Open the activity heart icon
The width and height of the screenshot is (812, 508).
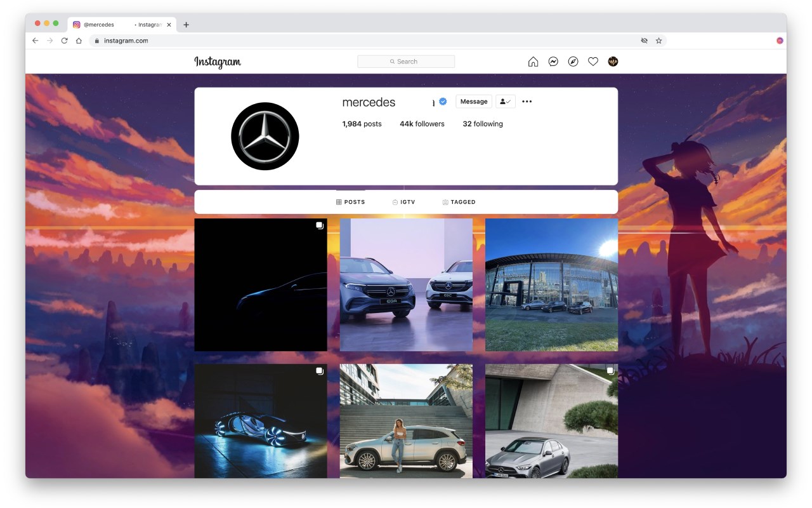coord(593,62)
